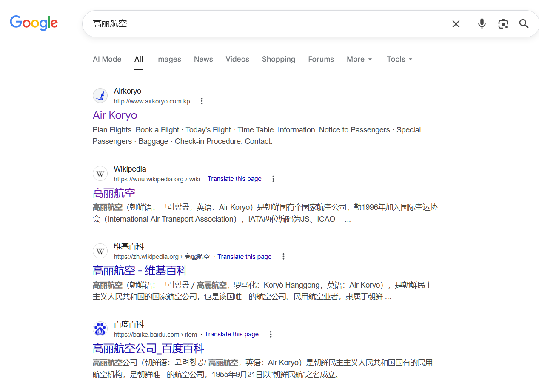Click the Air Koryo bird favicon
The image size is (539, 392).
click(x=100, y=96)
